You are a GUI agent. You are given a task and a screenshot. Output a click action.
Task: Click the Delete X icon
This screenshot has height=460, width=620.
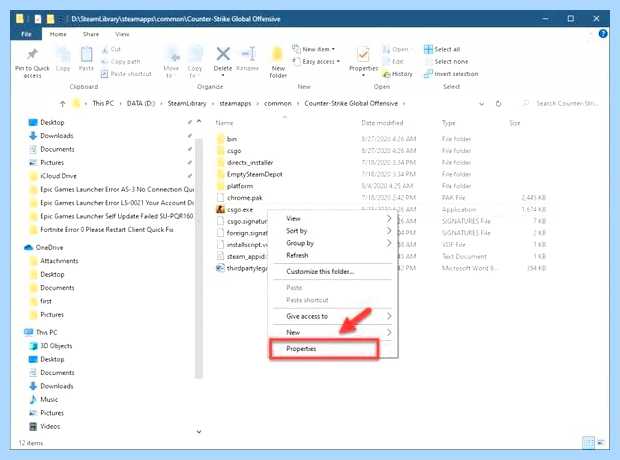click(223, 54)
